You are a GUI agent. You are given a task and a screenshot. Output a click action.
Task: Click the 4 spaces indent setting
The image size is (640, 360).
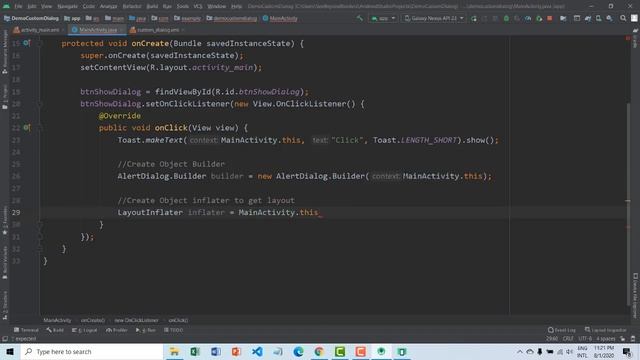(606, 339)
